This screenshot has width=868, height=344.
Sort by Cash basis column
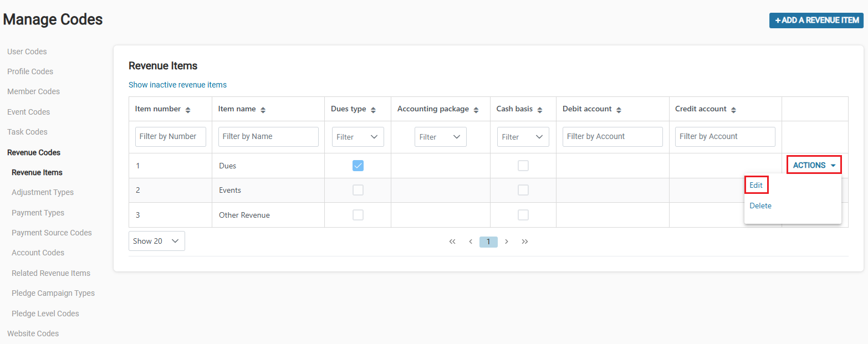(x=540, y=110)
